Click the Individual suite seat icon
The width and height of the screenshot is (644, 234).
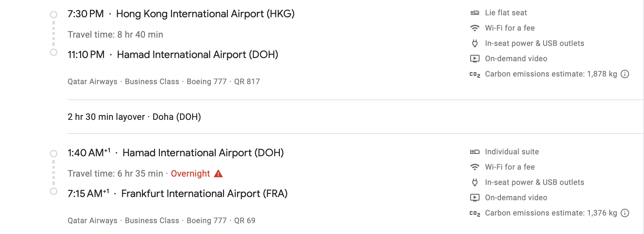[x=475, y=152]
